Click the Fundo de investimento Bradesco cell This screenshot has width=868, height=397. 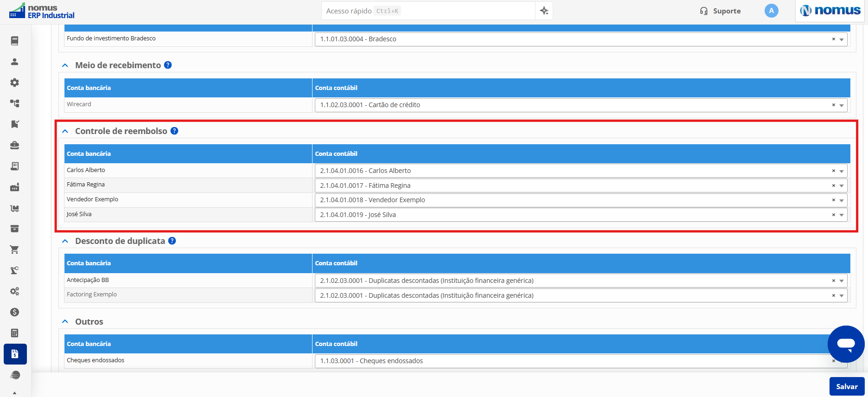coord(188,38)
